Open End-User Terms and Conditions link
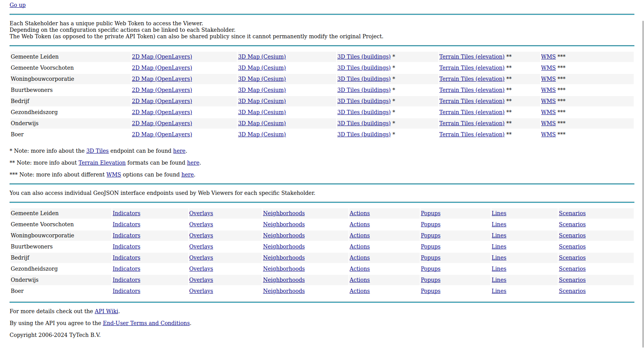 (146, 323)
